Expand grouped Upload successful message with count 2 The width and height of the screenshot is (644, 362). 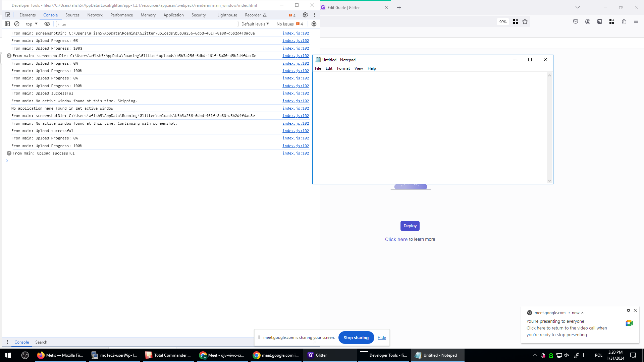tap(9, 154)
